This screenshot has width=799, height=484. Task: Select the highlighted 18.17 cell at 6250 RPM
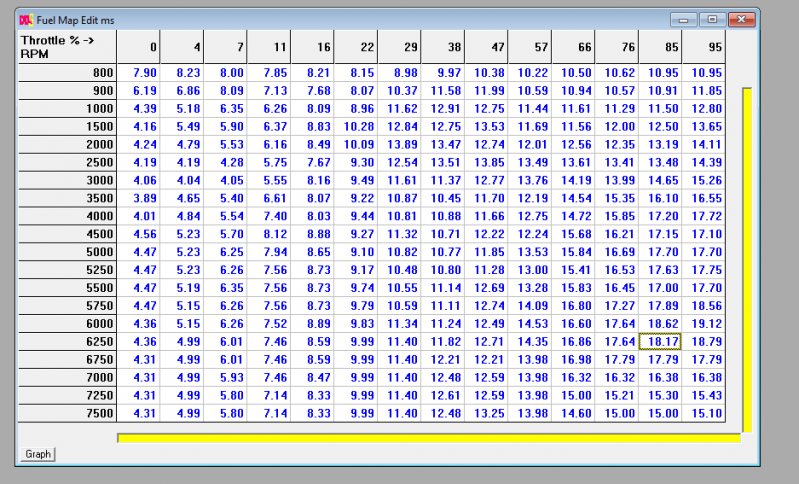point(660,341)
